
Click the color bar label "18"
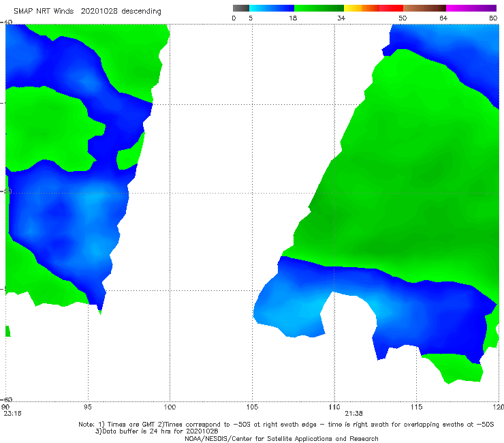pos(293,18)
